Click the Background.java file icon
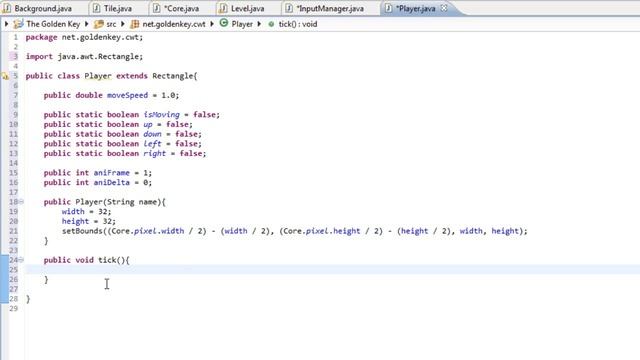 click(x=7, y=8)
